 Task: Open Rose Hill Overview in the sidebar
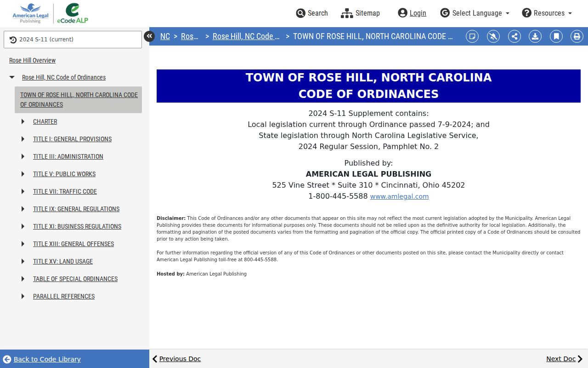[x=32, y=60]
